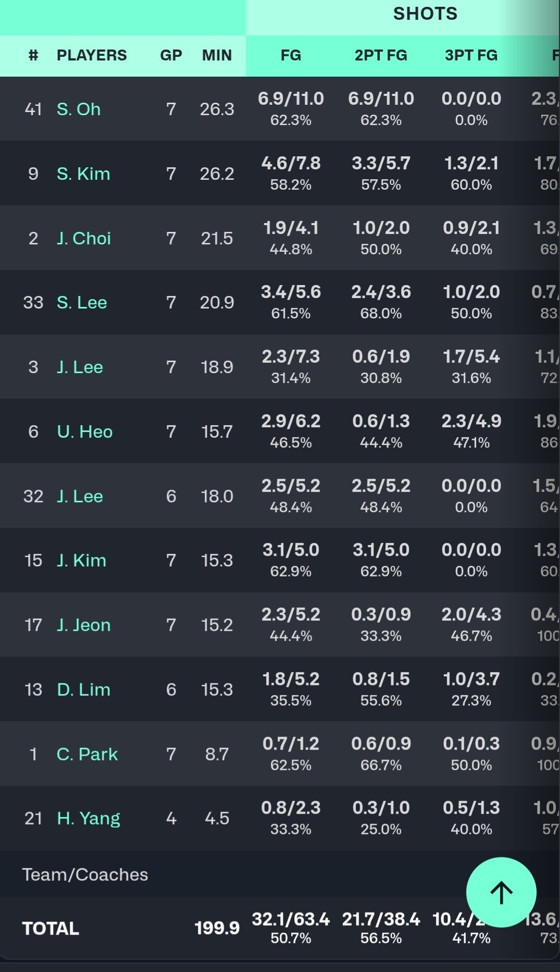Open H. Yang player profile
The image size is (560, 972).
coord(89,819)
